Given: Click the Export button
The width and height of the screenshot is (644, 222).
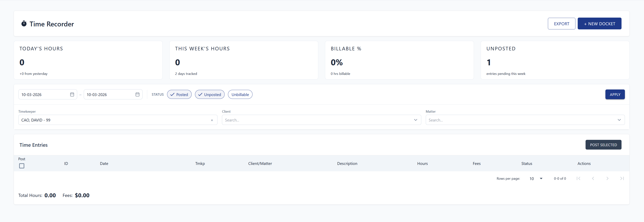Looking at the screenshot, I should (x=561, y=24).
